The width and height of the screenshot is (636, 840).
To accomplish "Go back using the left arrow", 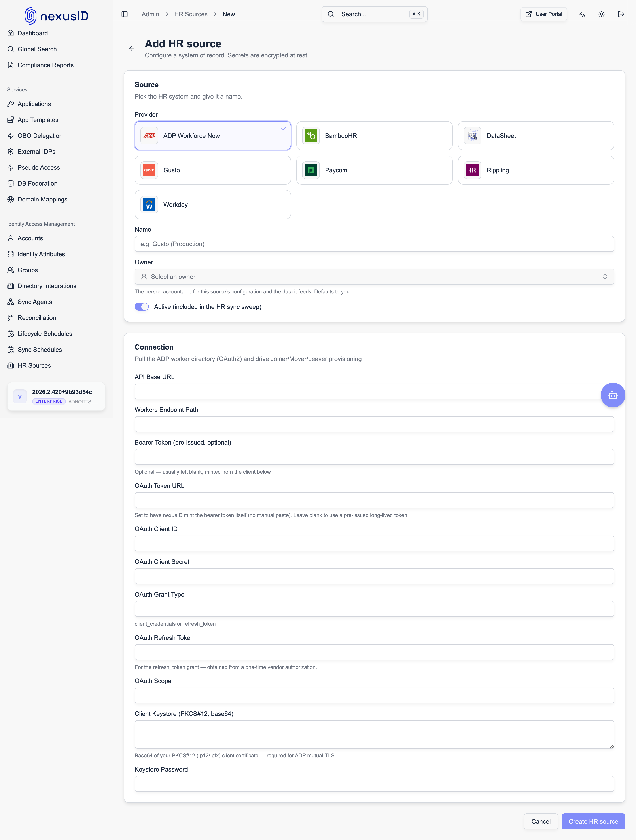I will pos(132,48).
